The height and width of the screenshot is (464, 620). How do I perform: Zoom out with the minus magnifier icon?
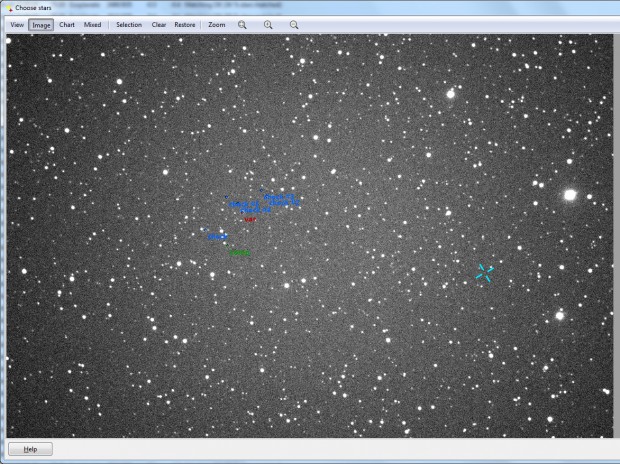(x=294, y=25)
